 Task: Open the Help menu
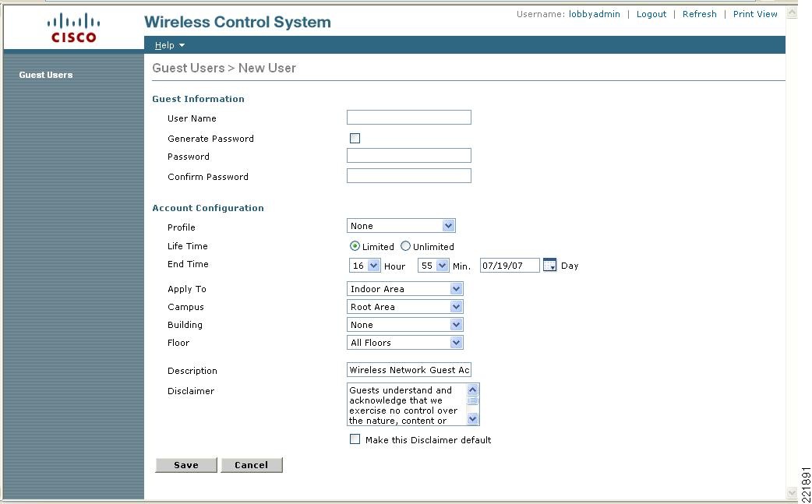pos(169,45)
